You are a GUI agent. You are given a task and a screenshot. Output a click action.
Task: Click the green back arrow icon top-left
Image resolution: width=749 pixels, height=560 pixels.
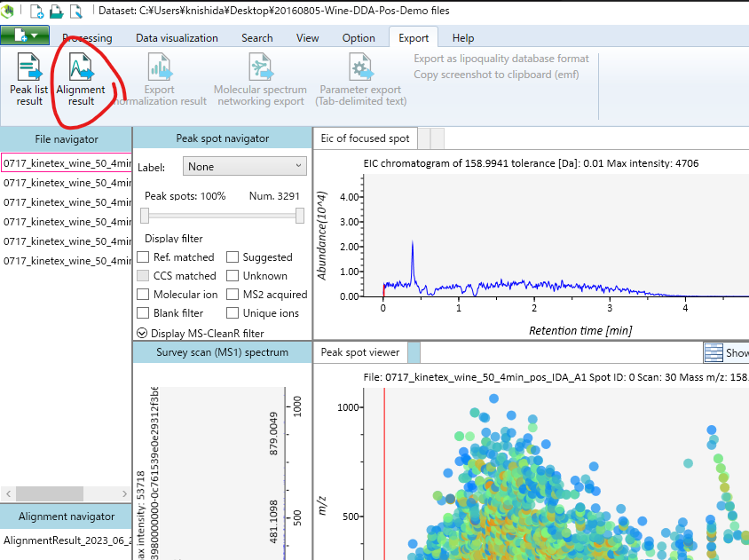click(8, 11)
